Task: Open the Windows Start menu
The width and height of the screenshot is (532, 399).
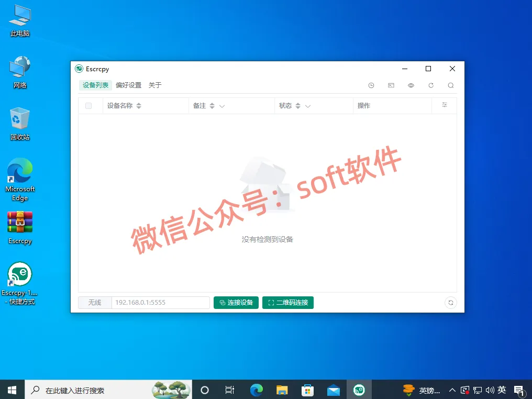Action: pyautogui.click(x=12, y=390)
